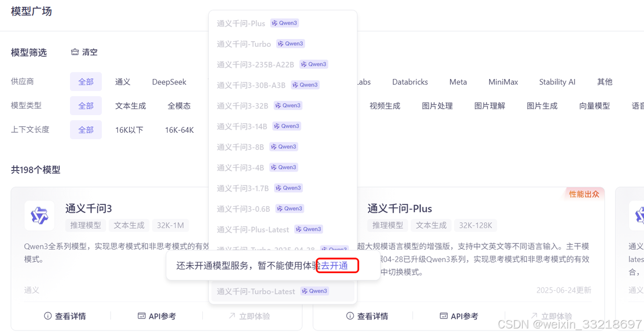The height and width of the screenshot is (335, 644).
Task: Click the info icon on 通义千问-Plus card's 查看详情
Action: point(350,316)
